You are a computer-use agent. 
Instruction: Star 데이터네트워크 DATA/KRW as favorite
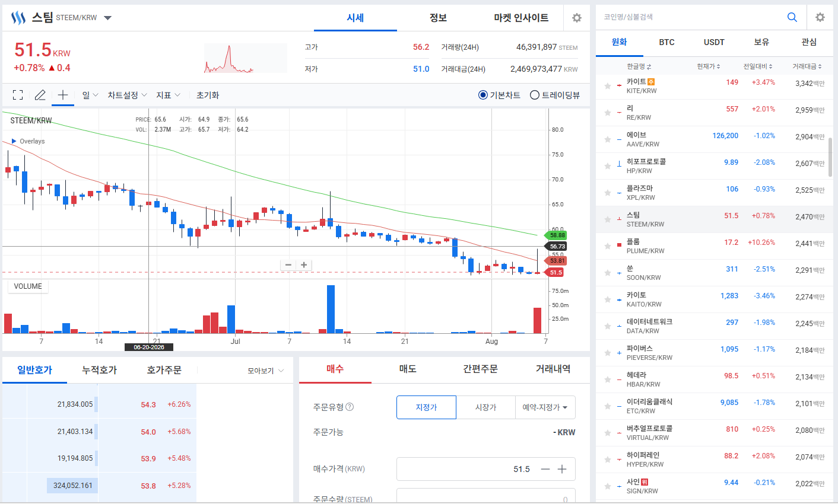coord(608,326)
